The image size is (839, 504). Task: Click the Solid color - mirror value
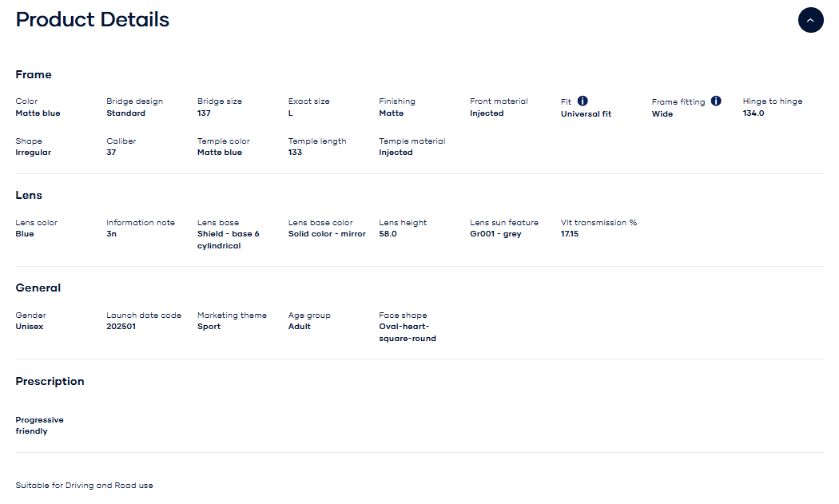tap(327, 234)
